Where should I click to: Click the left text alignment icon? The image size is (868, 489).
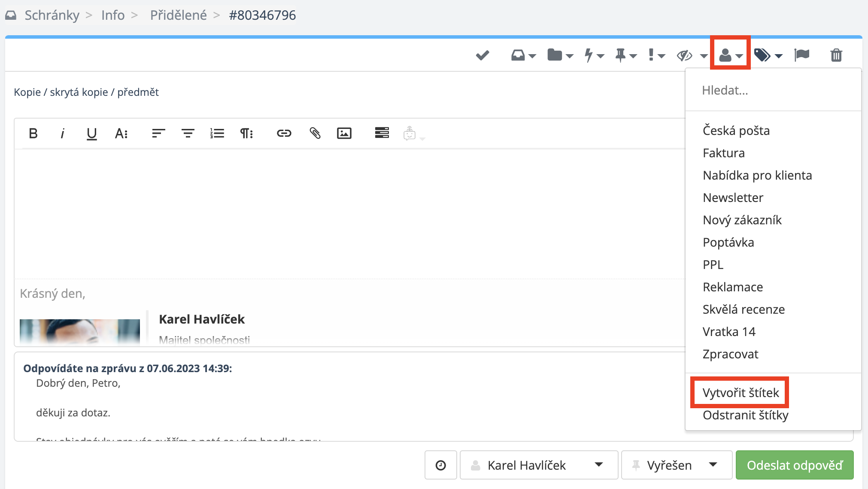pos(158,134)
